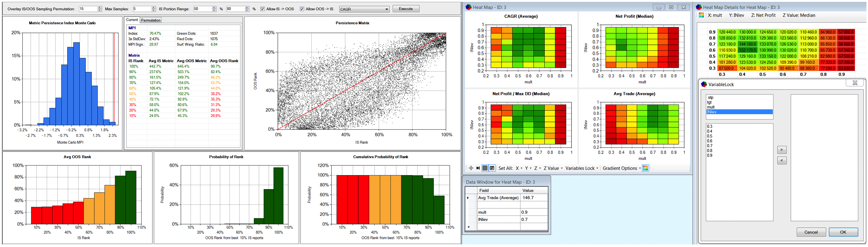Select the crosshair tool in heat map toolbar
This screenshot has height=247, width=868.
point(471,168)
